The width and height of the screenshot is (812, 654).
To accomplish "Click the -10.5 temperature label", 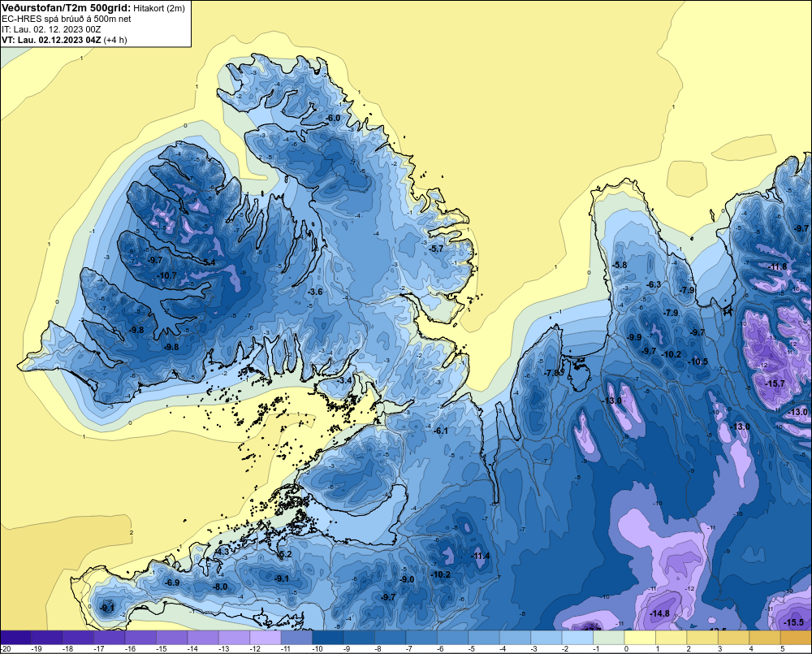I will click(698, 362).
